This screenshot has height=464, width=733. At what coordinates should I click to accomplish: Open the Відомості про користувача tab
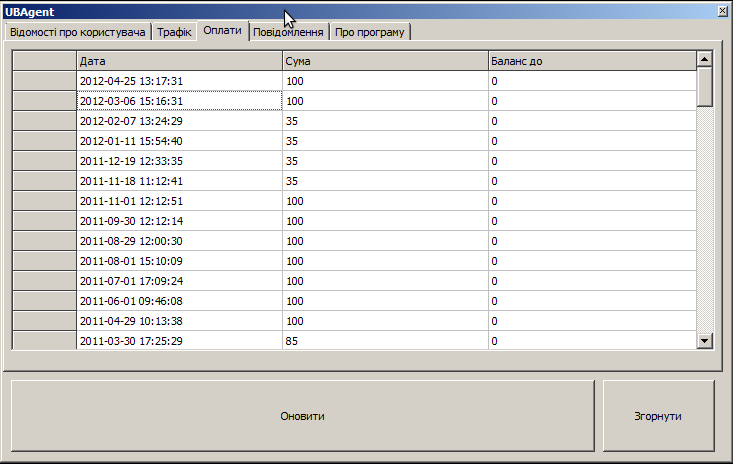(78, 33)
